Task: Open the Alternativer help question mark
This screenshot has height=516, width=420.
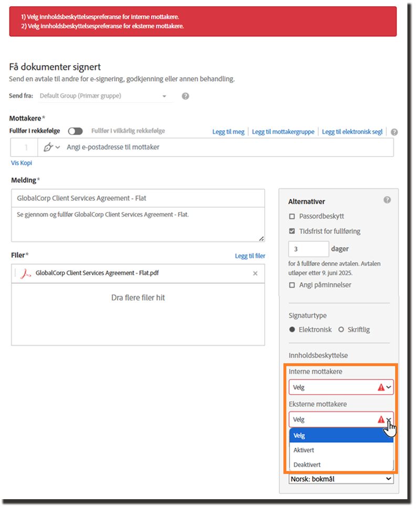Action: coord(387,200)
